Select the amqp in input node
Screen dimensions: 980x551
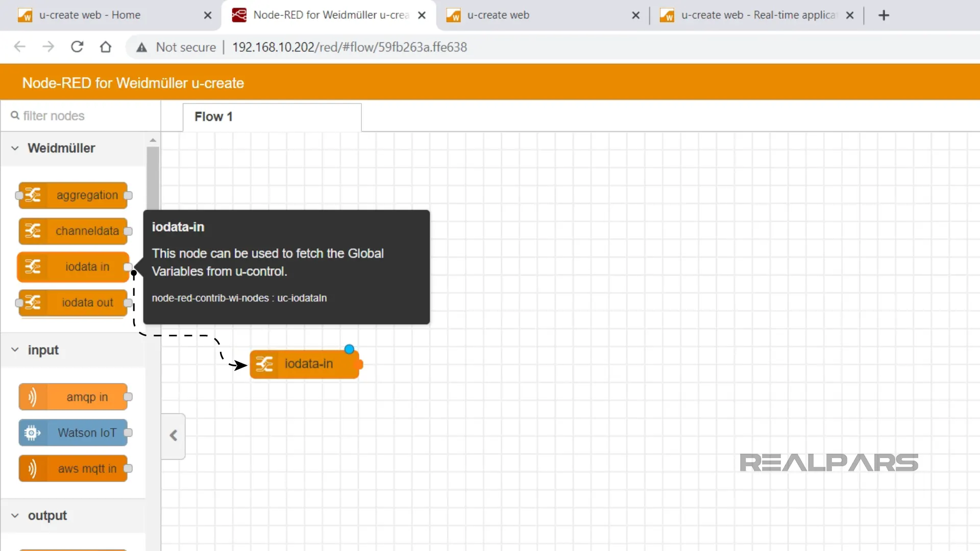tap(73, 397)
